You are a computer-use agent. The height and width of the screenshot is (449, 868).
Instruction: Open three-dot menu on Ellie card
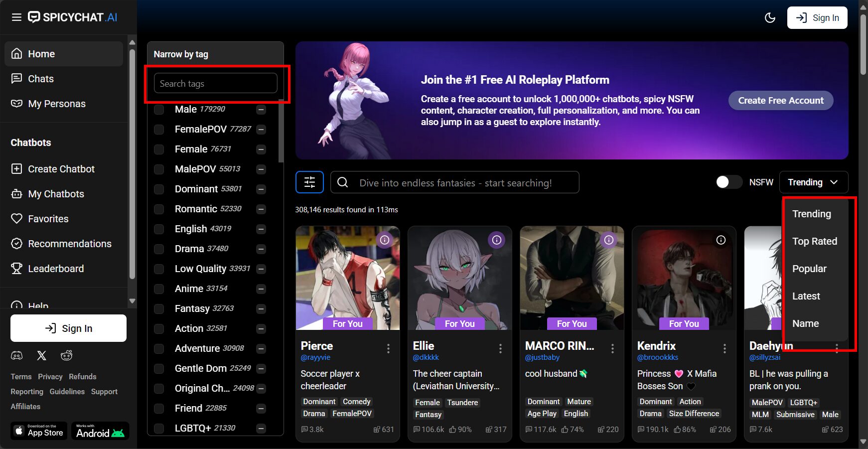point(500,348)
